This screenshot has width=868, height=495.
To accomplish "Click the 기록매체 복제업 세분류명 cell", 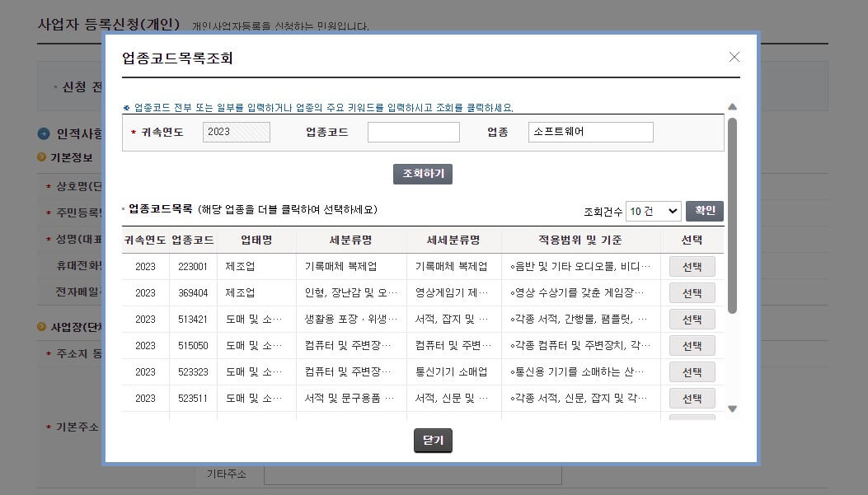I will point(340,267).
